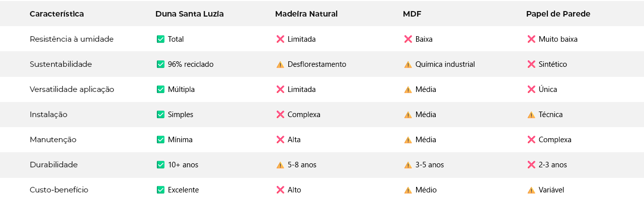Click the green check icon beside Total

tap(160, 39)
